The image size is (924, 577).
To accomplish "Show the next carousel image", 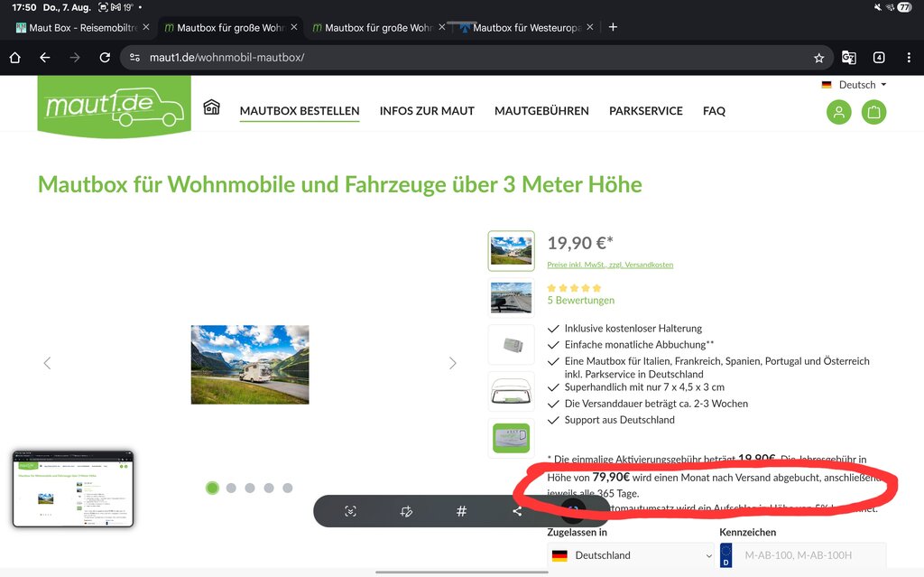I will 453,363.
